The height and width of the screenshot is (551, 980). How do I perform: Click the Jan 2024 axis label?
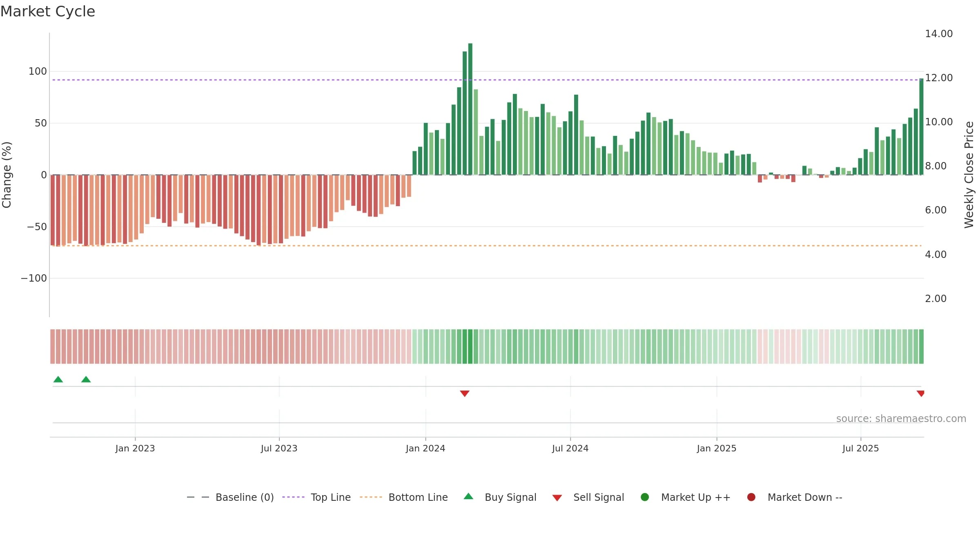[x=425, y=448]
